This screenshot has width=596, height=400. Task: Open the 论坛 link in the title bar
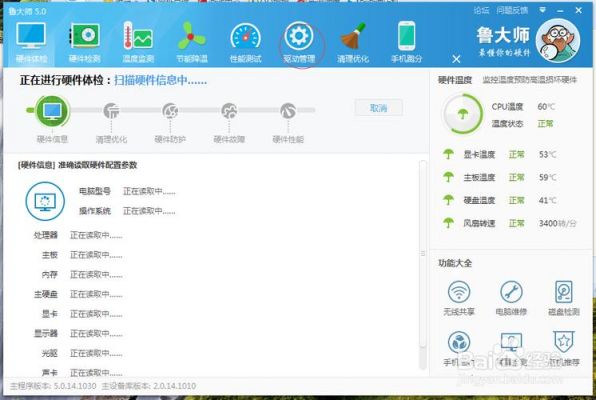coord(481,11)
